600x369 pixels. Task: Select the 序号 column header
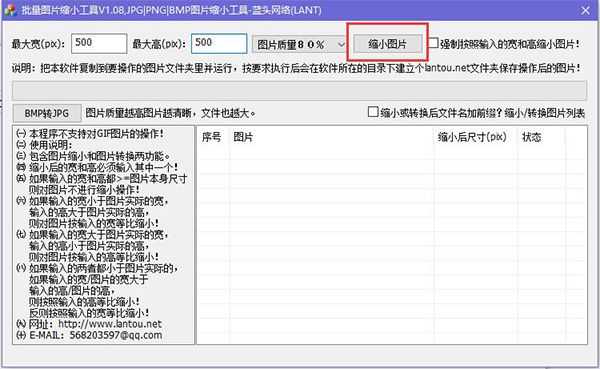tap(212, 137)
